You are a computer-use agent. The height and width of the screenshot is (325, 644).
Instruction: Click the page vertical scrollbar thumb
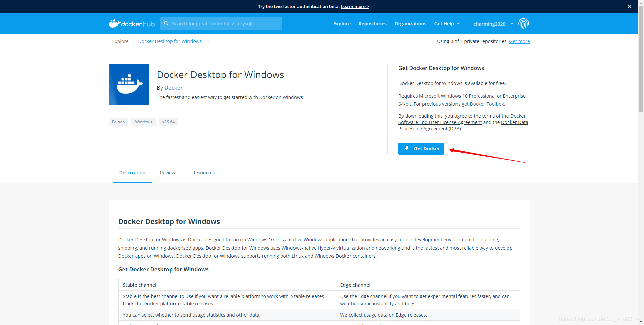pos(641,59)
